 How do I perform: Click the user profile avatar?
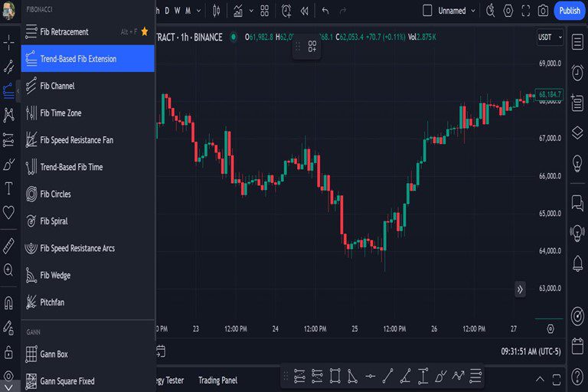click(8, 11)
